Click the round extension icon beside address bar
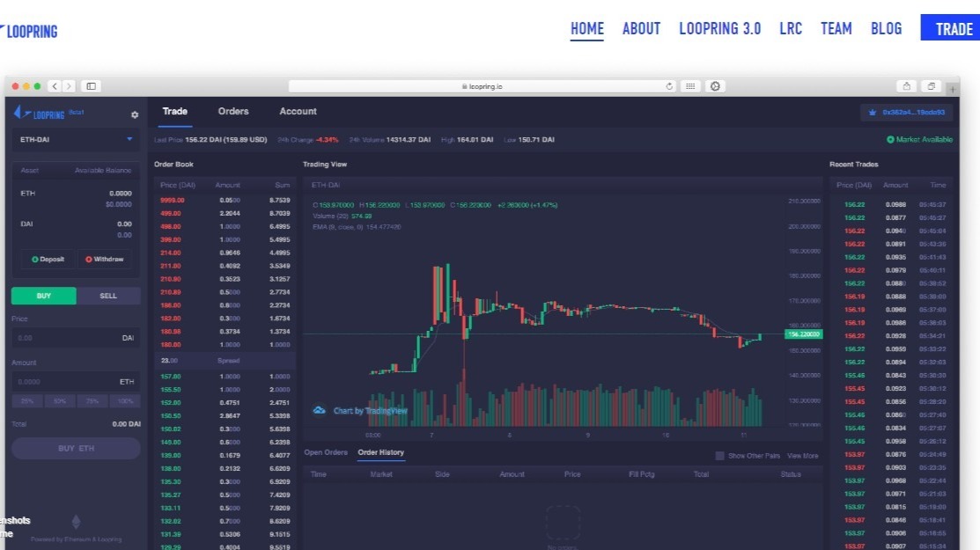The height and width of the screenshot is (550, 980). (715, 86)
